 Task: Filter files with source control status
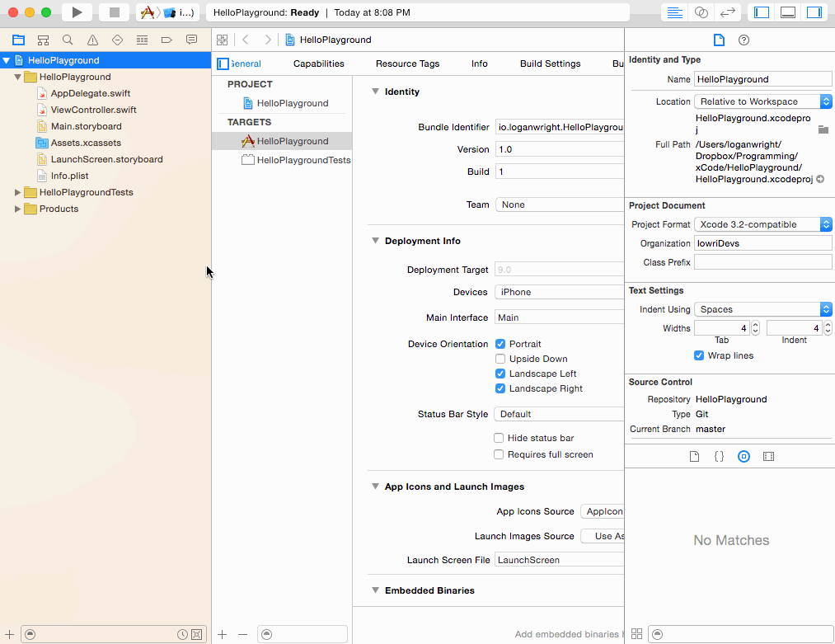(197, 634)
